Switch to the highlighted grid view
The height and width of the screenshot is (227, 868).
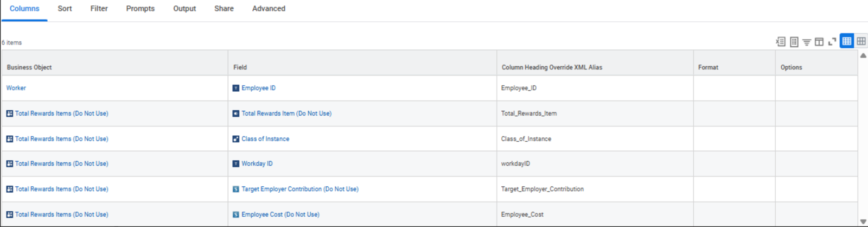point(847,41)
